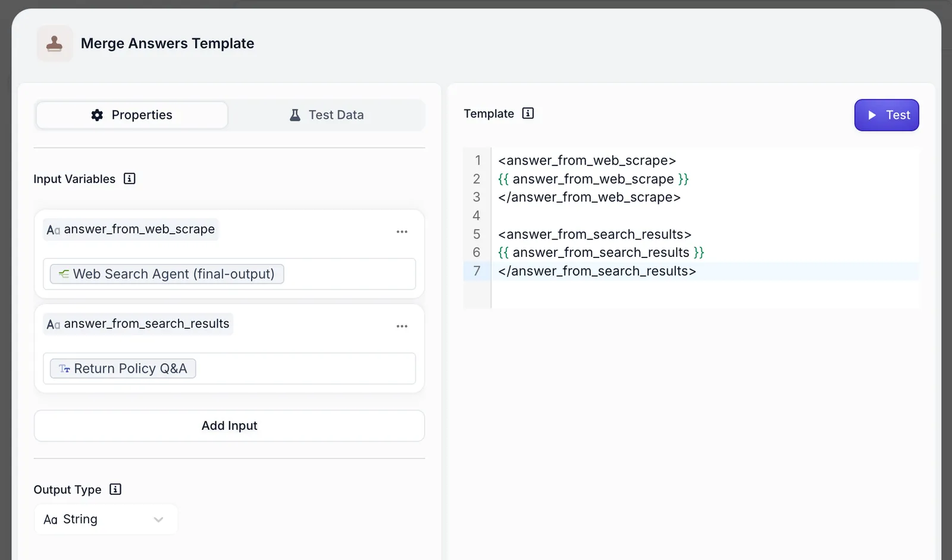Click line number 7 in the editor gutter
This screenshot has width=952, height=560.
[477, 271]
